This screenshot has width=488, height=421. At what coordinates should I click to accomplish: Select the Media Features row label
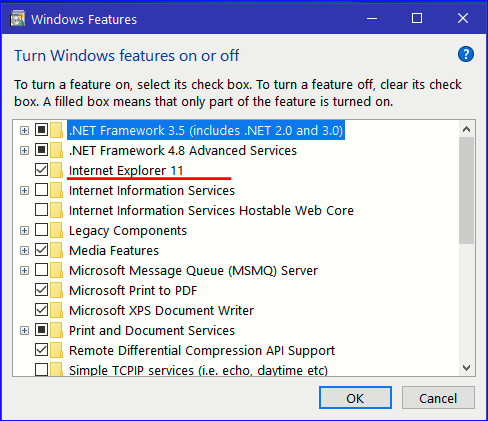(114, 251)
